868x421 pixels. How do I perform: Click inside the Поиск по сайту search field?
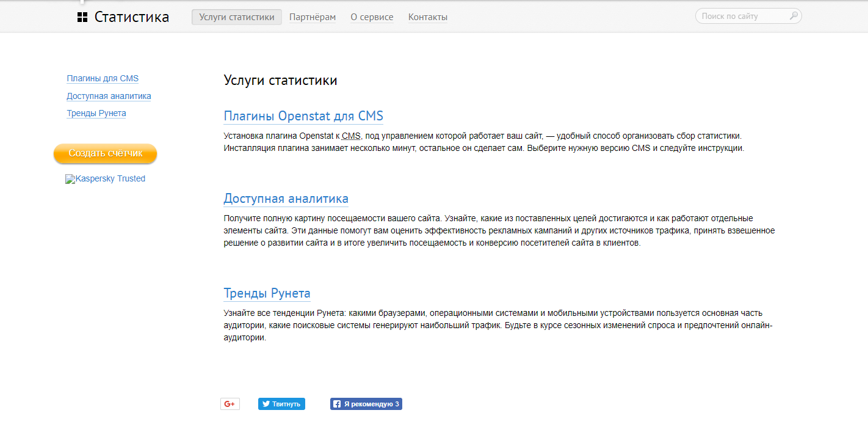click(739, 15)
